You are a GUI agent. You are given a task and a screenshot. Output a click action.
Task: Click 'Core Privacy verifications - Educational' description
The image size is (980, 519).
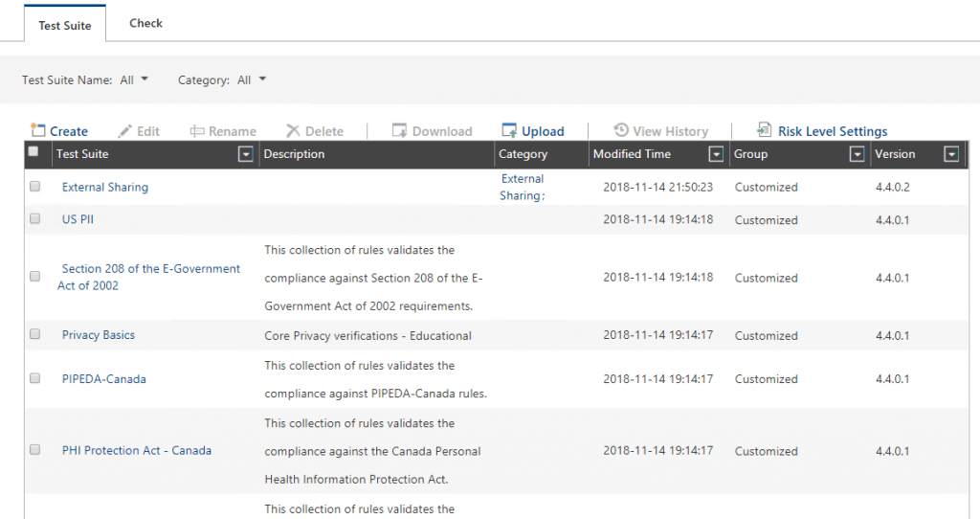(x=368, y=336)
